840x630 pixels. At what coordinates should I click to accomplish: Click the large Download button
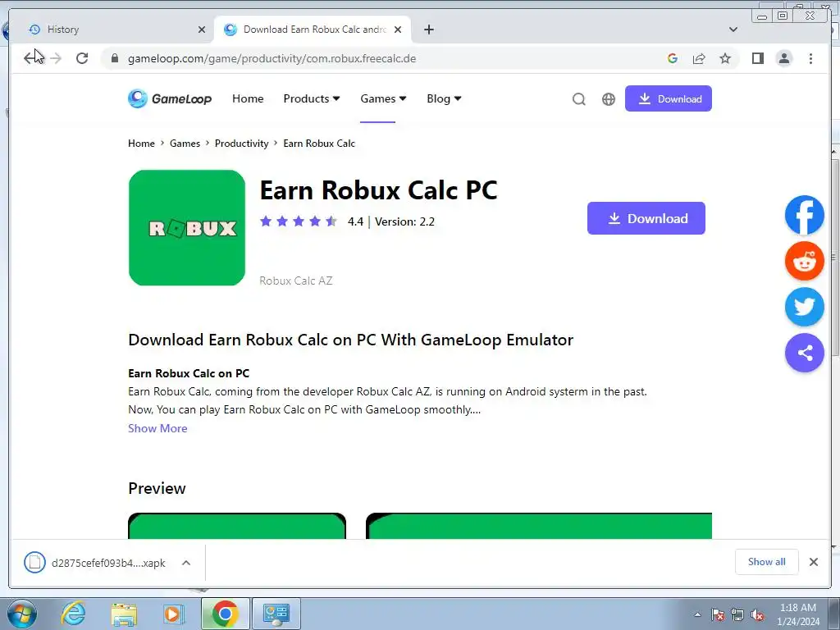646,218
